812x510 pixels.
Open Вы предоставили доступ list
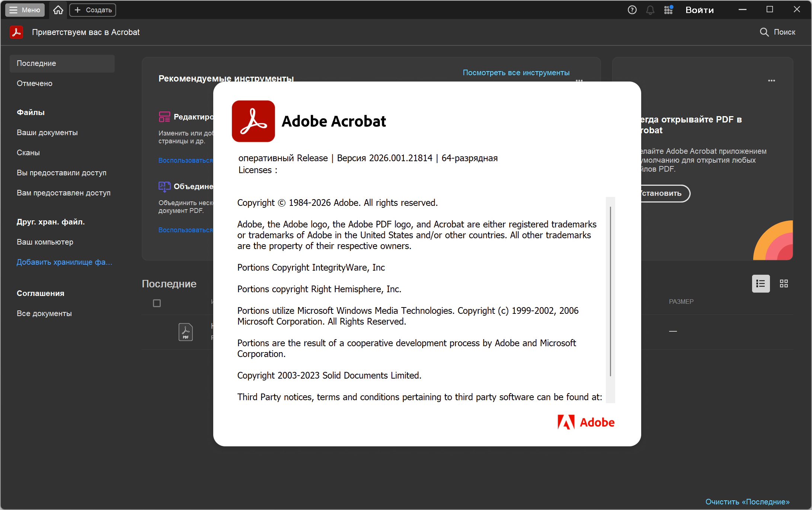tap(62, 173)
